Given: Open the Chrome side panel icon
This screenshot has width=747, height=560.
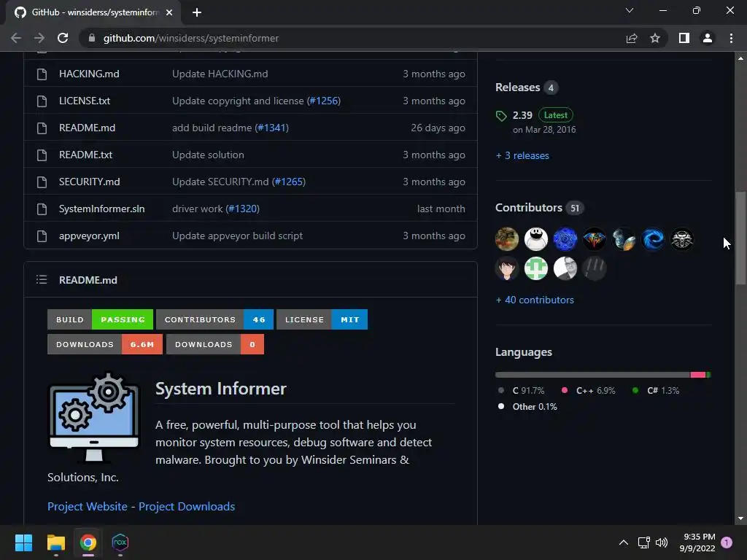Looking at the screenshot, I should (x=684, y=38).
